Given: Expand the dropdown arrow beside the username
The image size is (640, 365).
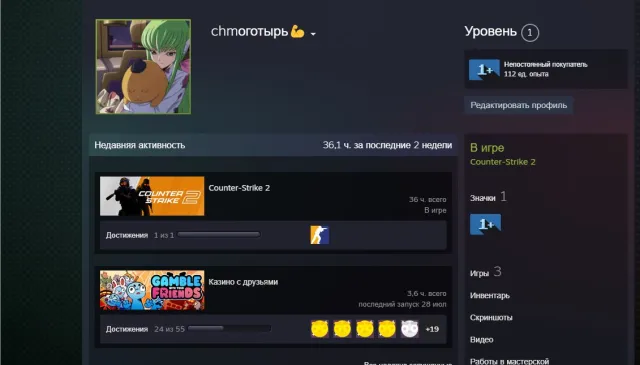Looking at the screenshot, I should 313,34.
